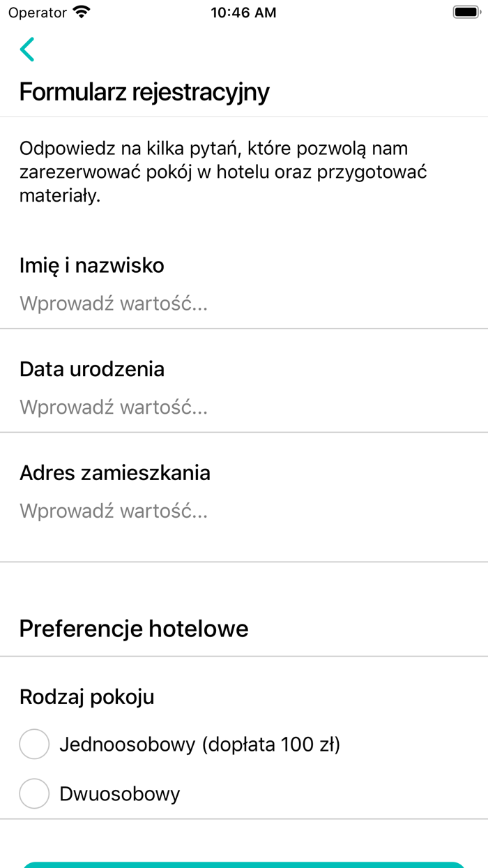Screen dimensions: 488x868
Task: Tap the Adres zamieszkania label
Action: tap(115, 472)
